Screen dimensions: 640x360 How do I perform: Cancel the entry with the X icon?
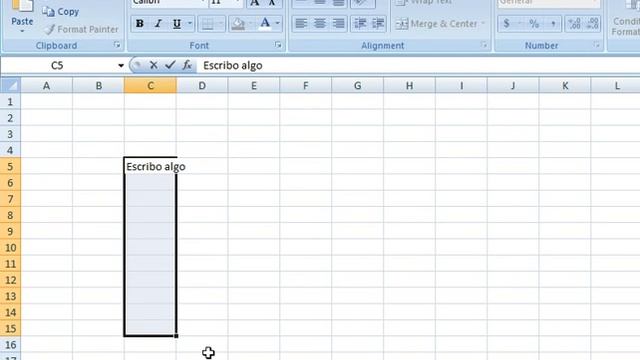point(153,65)
